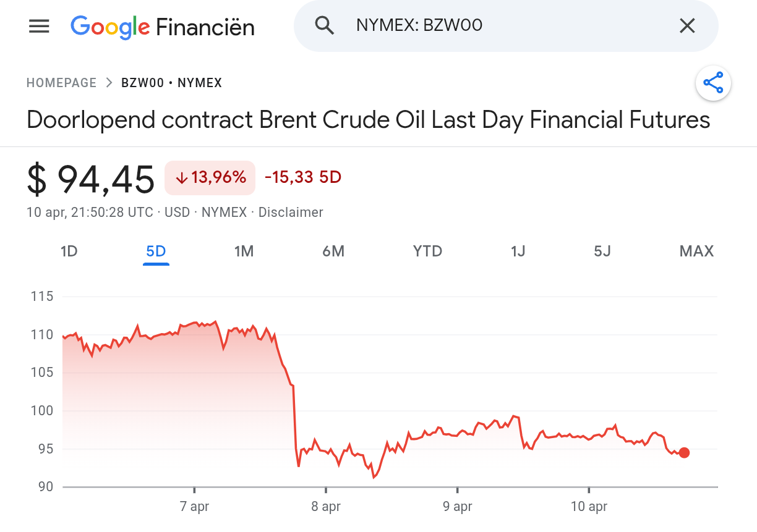This screenshot has width=757, height=532.
Task: Clear the search field with X
Action: coord(687,26)
